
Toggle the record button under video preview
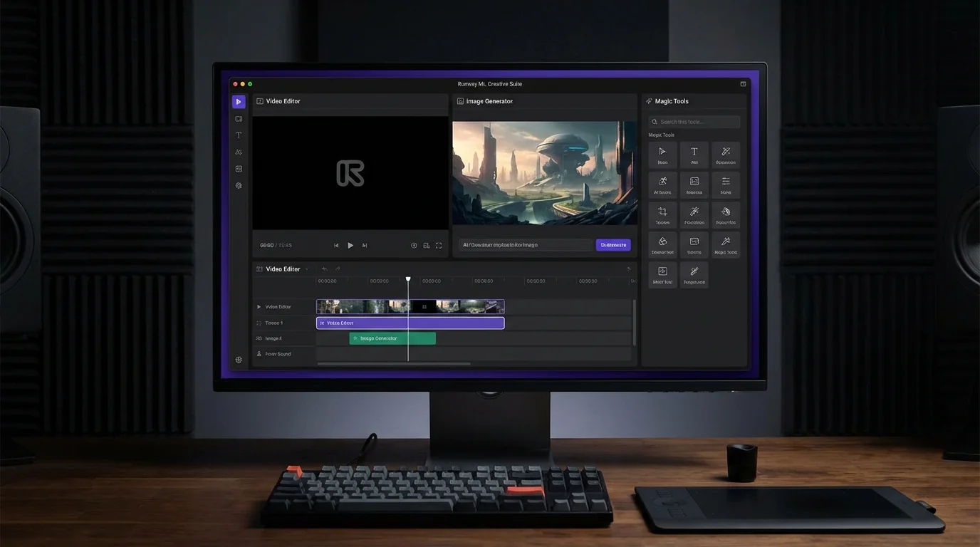(414, 246)
